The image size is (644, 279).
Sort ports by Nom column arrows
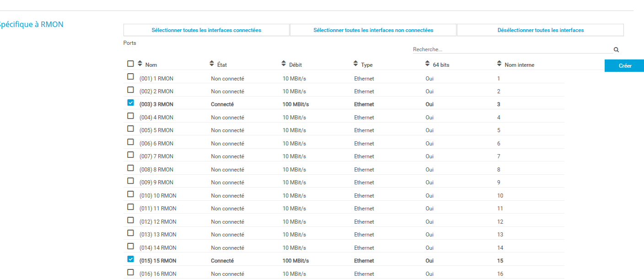140,64
